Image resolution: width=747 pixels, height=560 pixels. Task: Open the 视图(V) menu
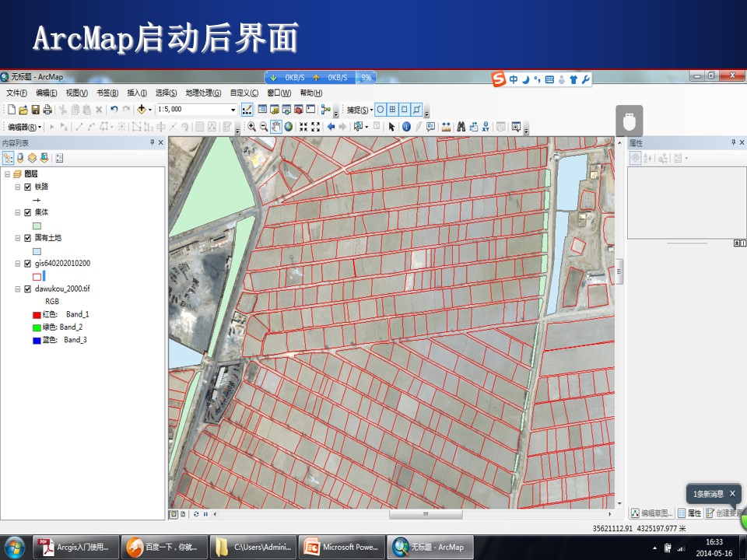click(77, 93)
